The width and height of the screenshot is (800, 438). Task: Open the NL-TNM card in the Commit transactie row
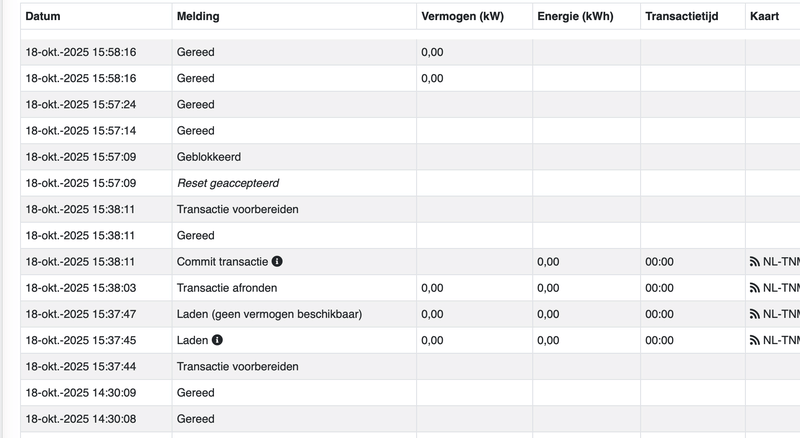point(781,262)
